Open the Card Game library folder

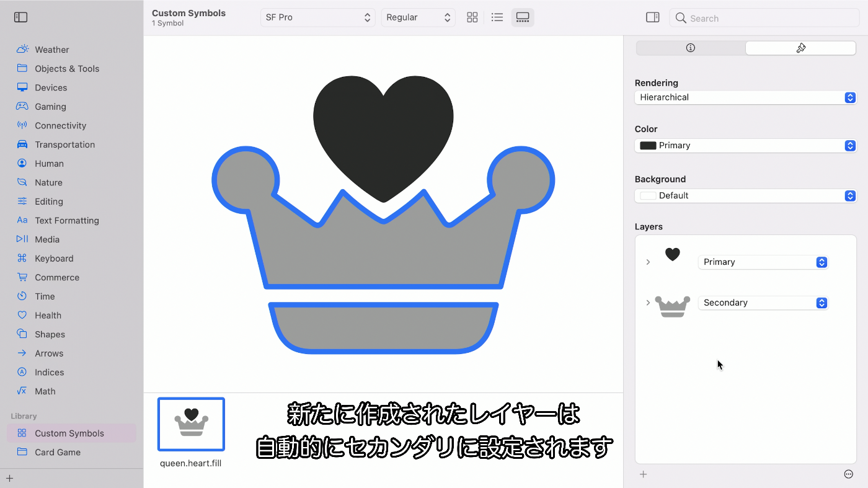71,452
